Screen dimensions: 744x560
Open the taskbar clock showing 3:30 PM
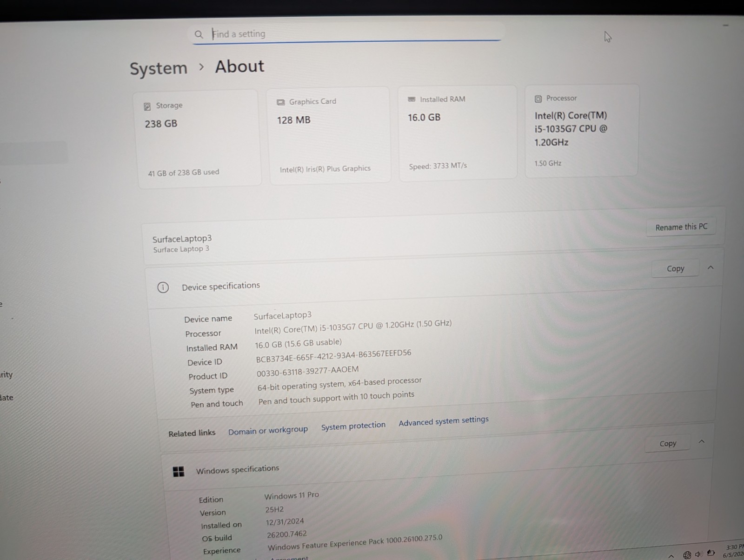click(733, 551)
